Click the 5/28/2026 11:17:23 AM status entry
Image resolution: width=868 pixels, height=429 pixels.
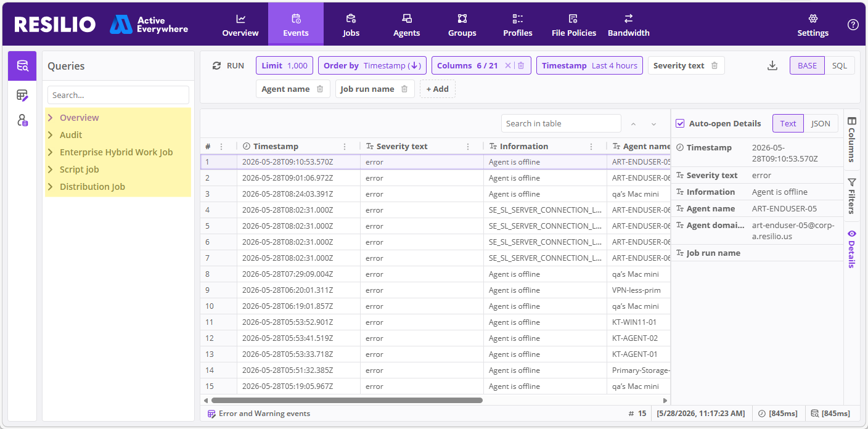702,414
